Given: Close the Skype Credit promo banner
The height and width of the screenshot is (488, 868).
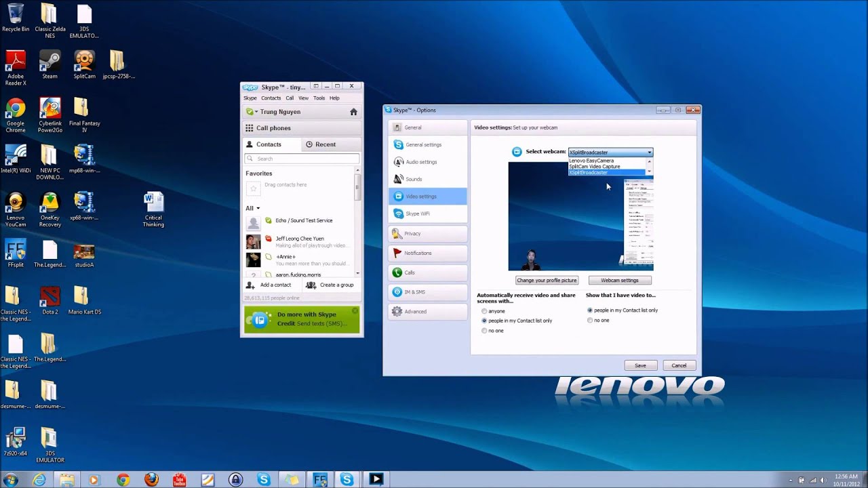Looking at the screenshot, I should 355,311.
